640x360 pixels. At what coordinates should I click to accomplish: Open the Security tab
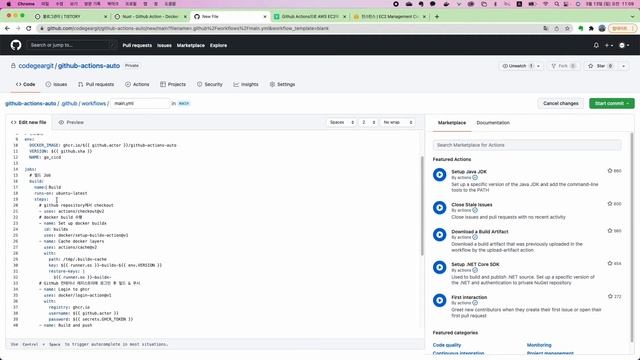(210, 84)
